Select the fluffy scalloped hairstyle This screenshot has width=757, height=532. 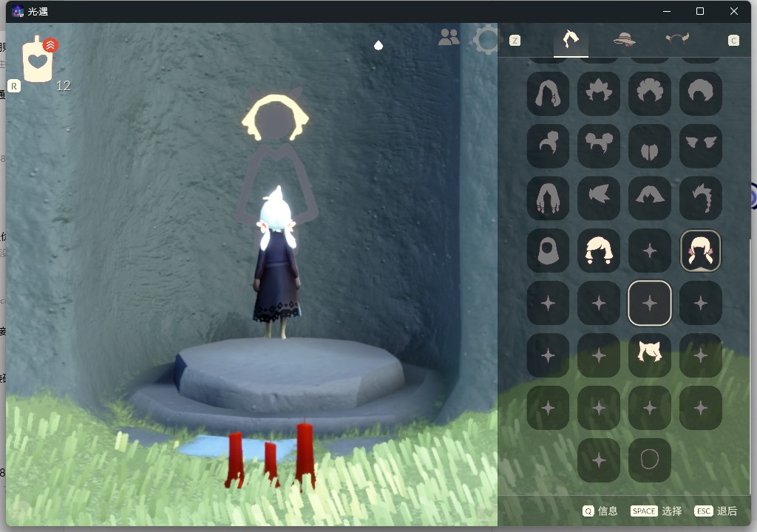coord(650,94)
